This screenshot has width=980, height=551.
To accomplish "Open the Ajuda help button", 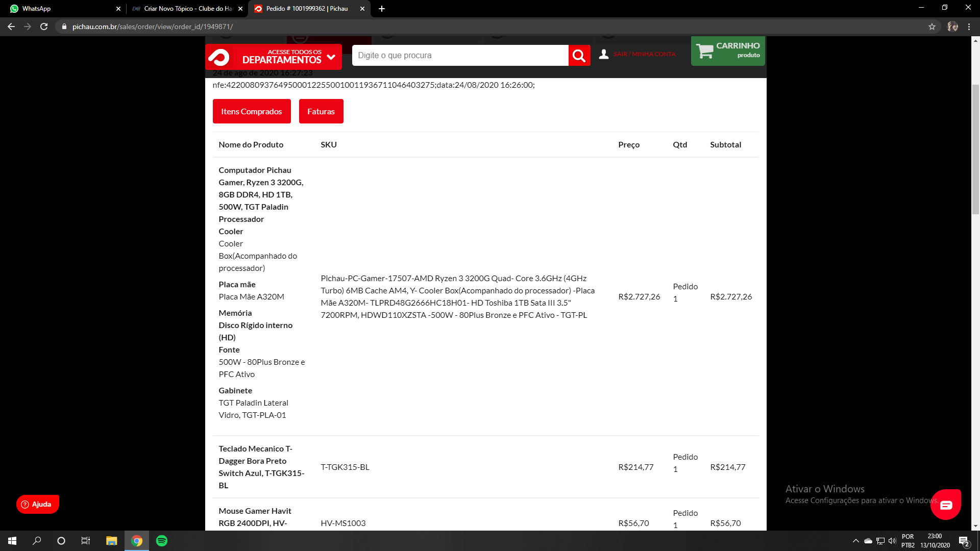I will (37, 504).
